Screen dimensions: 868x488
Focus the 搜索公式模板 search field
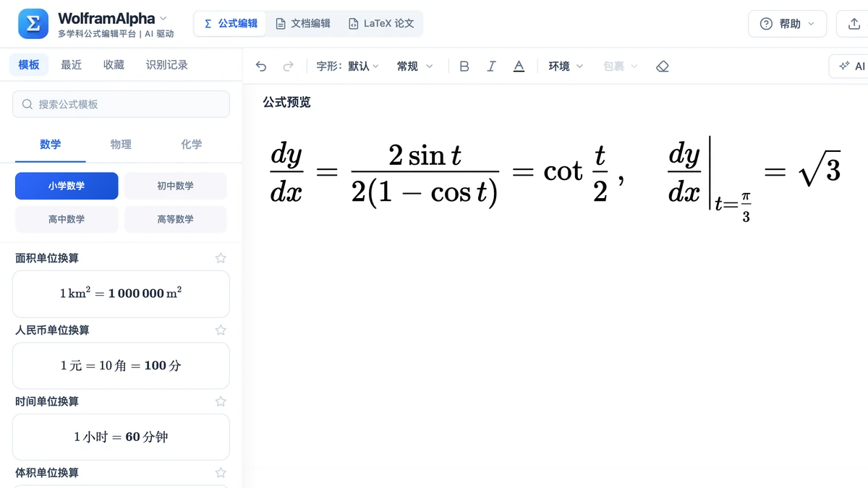[121, 104]
